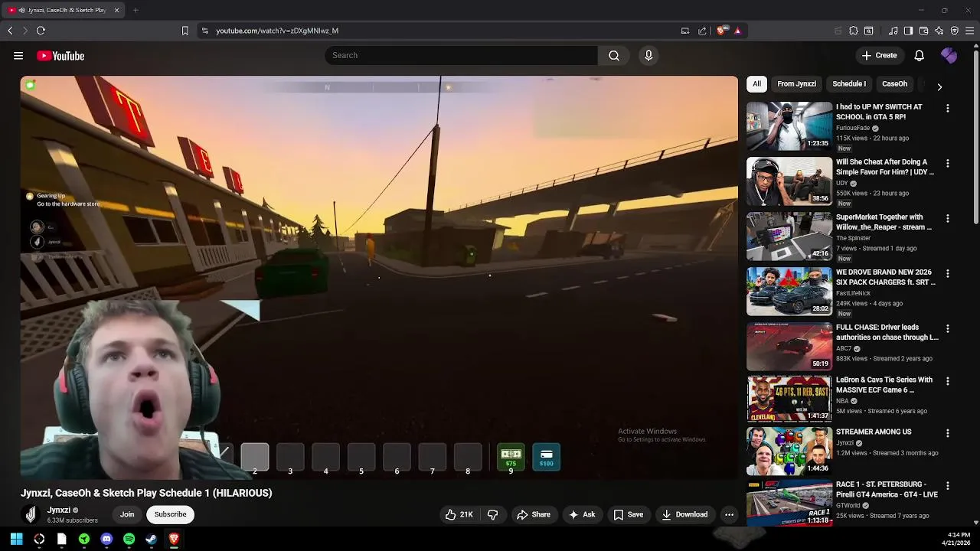Select the Schedule I chip
This screenshot has height=551, width=980.
point(849,84)
